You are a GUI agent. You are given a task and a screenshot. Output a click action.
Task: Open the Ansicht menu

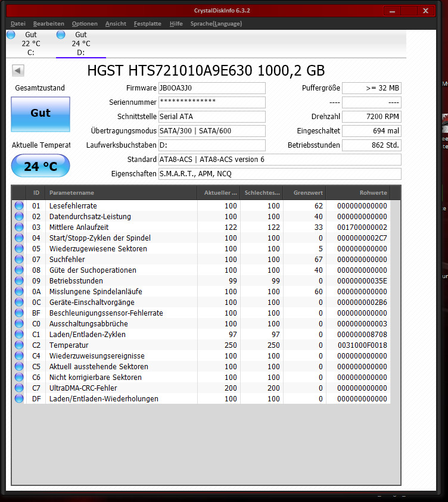pos(116,24)
